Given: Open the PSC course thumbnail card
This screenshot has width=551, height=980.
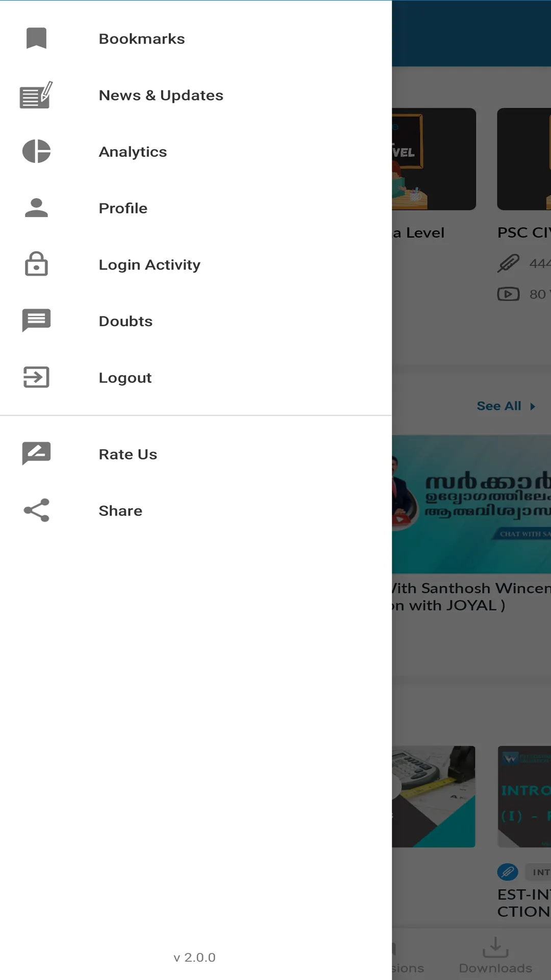Looking at the screenshot, I should coord(524,159).
